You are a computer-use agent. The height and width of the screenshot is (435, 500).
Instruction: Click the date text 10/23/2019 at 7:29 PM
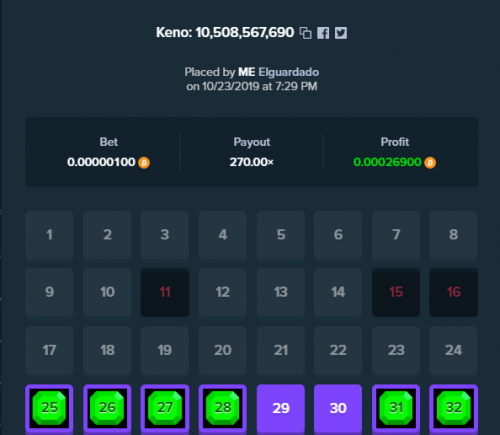pos(260,87)
